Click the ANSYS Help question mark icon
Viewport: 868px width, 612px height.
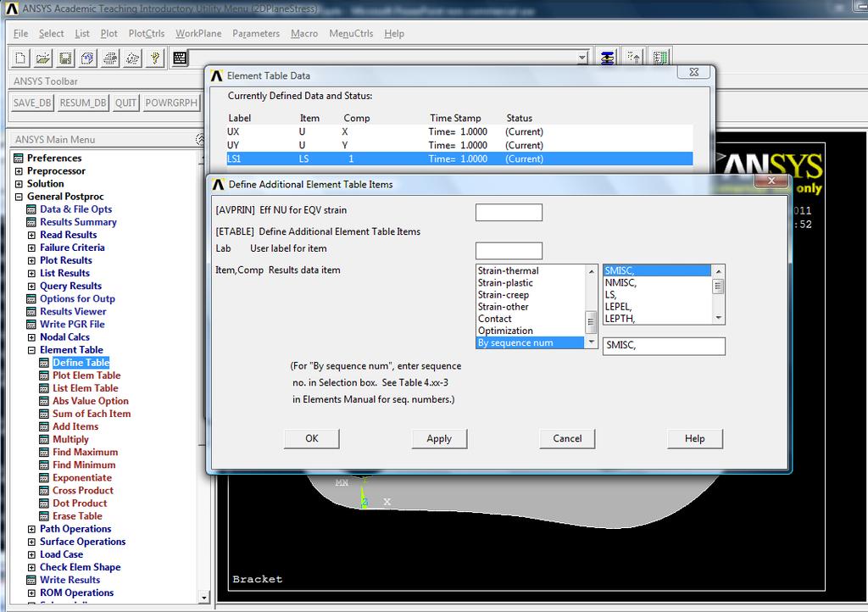(x=155, y=58)
